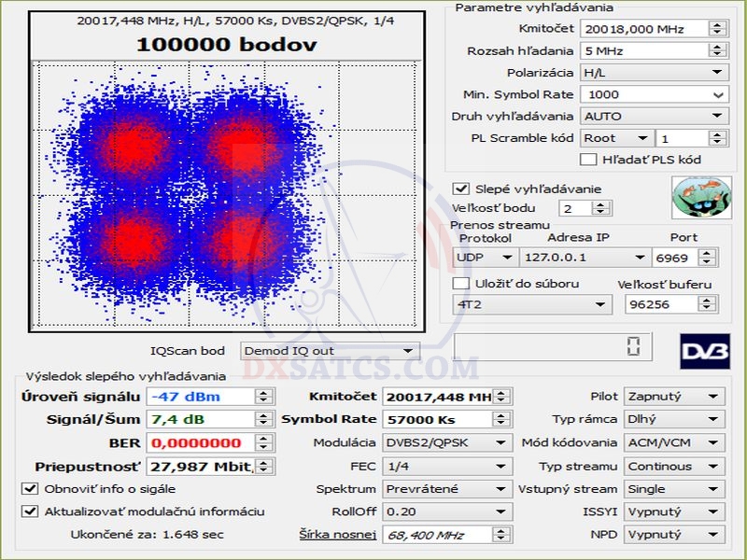Click the IQ constellation plot area
The width and height of the screenshot is (747, 560).
click(x=222, y=196)
